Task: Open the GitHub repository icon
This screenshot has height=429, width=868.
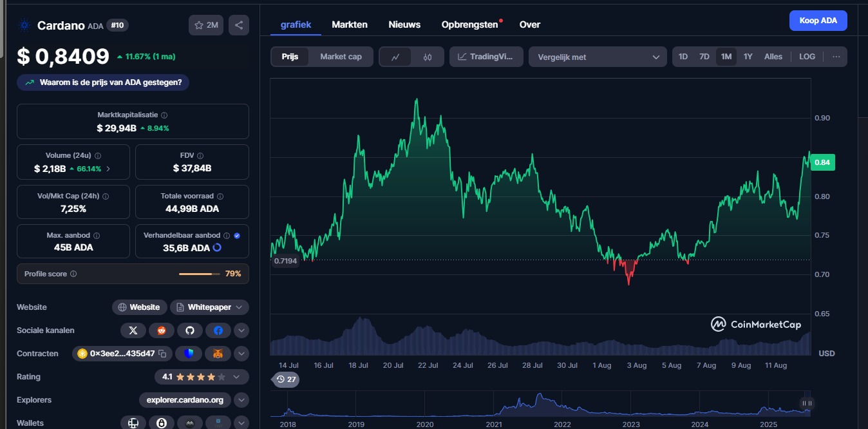Action: tap(190, 330)
